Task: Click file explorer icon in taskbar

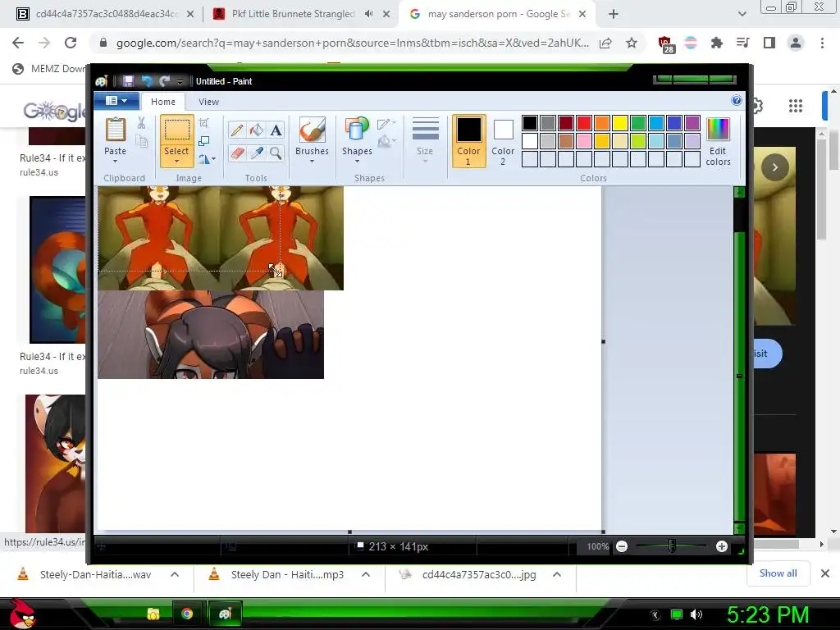Action: coord(153,614)
